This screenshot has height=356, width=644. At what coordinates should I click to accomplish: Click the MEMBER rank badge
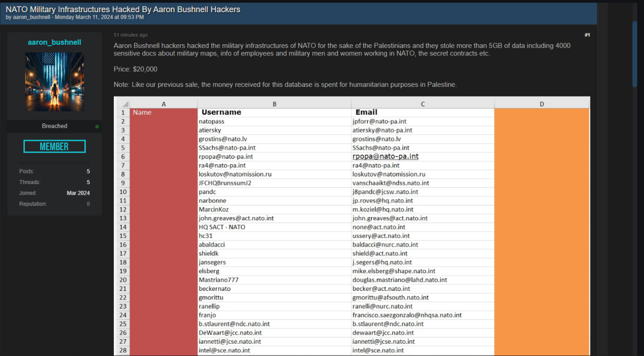click(x=54, y=146)
